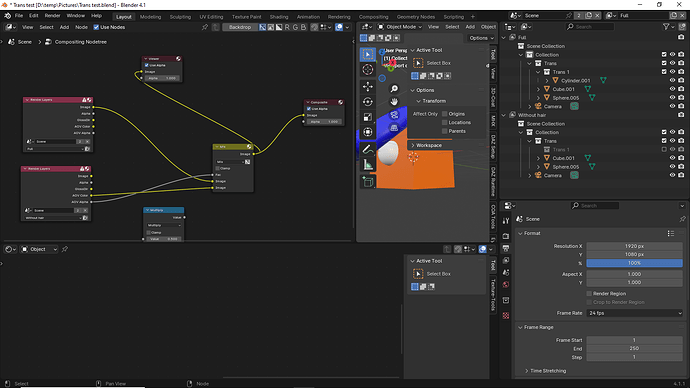
Task: Toggle the Use Nodes checkbox
Action: click(x=96, y=27)
